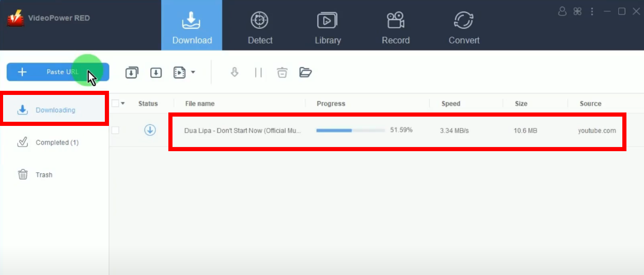644x275 pixels.
Task: Click the apps grid icon in title bar
Action: pyautogui.click(x=578, y=11)
